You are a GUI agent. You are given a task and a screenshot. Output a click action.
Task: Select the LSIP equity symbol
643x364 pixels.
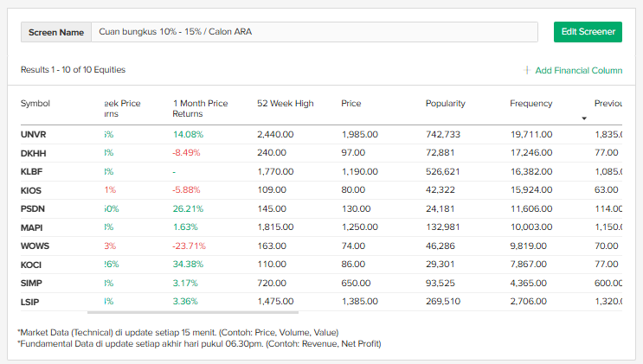coord(30,301)
